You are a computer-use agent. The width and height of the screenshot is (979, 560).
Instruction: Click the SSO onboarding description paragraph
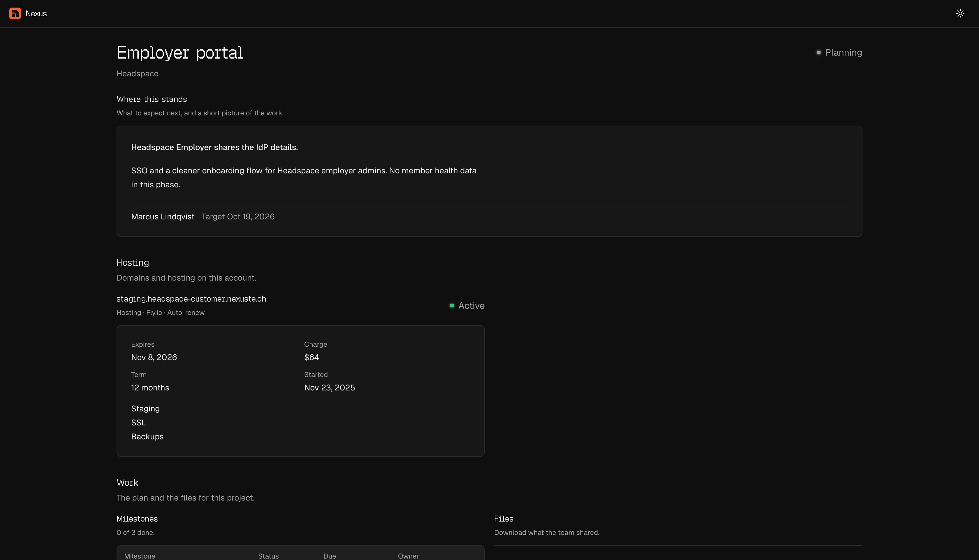[x=304, y=177]
